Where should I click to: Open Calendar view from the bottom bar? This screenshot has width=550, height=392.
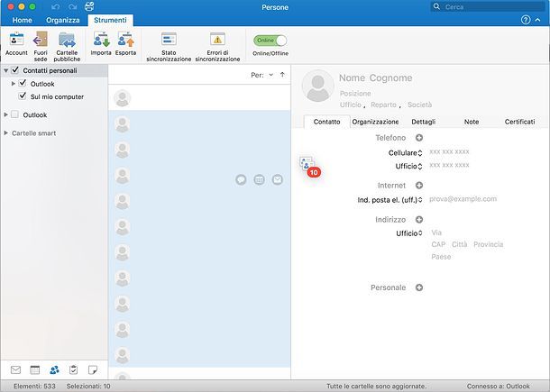pos(35,369)
